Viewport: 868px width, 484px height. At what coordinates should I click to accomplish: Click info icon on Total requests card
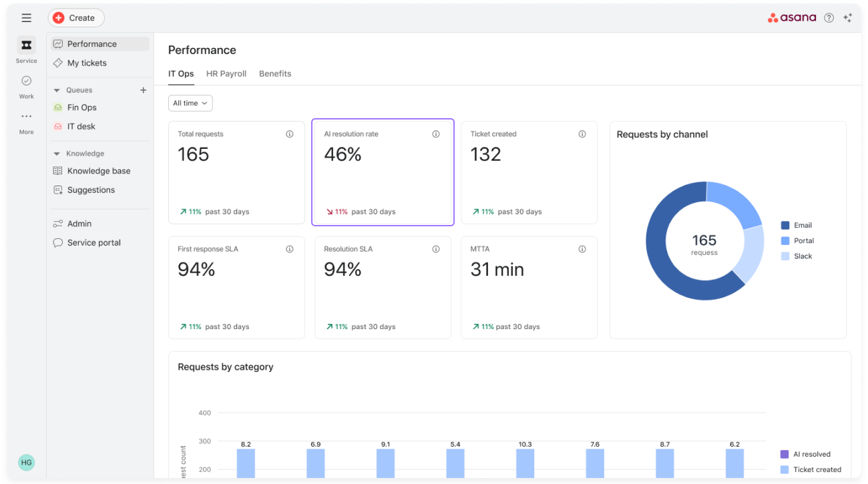[x=290, y=134]
